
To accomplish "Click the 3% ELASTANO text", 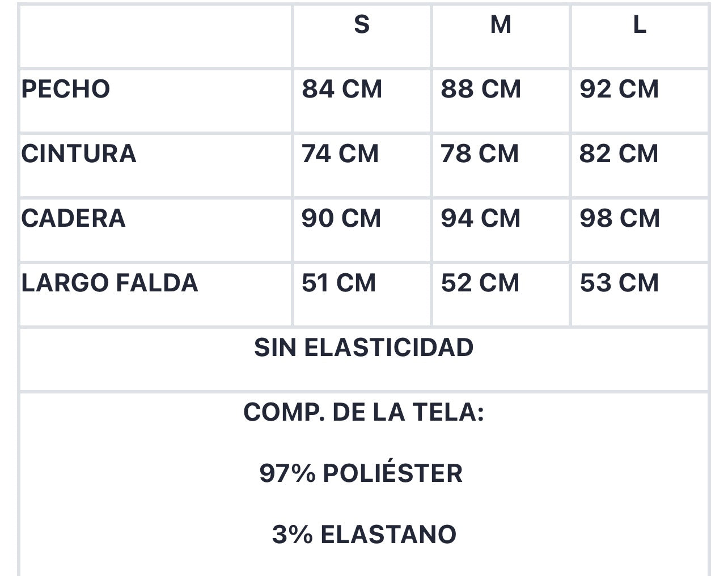I will tap(364, 535).
